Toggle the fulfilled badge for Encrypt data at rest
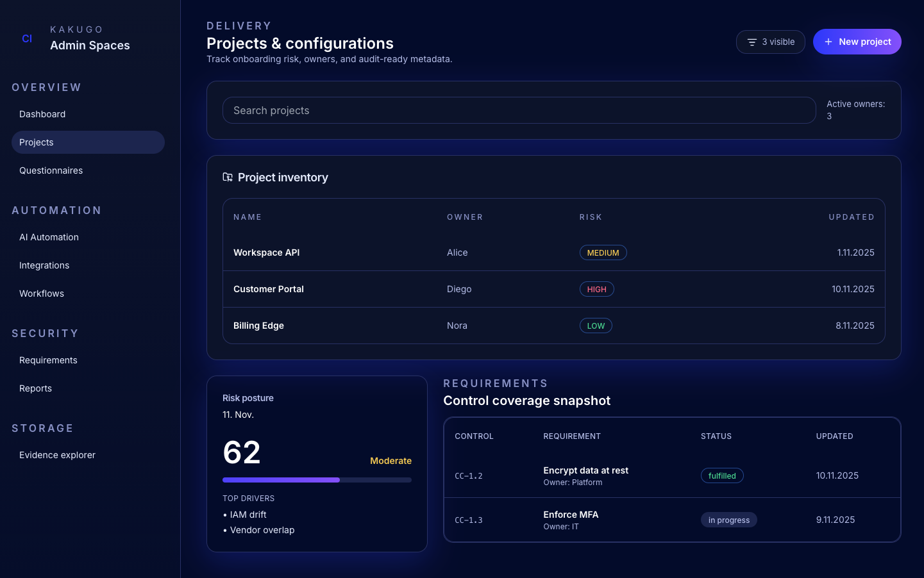The image size is (924, 578). [722, 475]
